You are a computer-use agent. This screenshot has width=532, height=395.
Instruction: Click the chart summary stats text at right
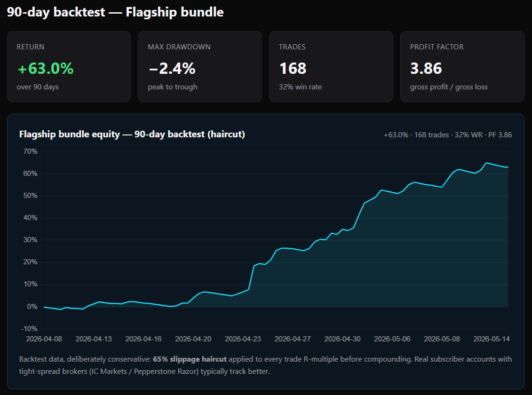pyautogui.click(x=447, y=135)
